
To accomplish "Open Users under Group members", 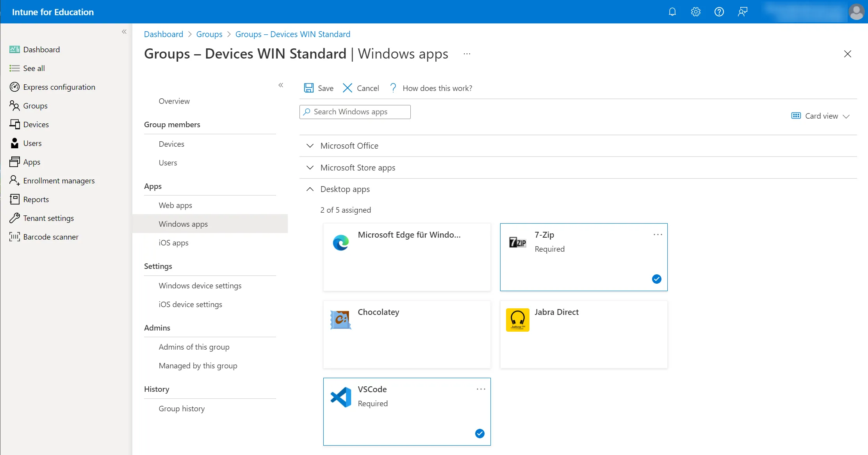I will point(168,163).
